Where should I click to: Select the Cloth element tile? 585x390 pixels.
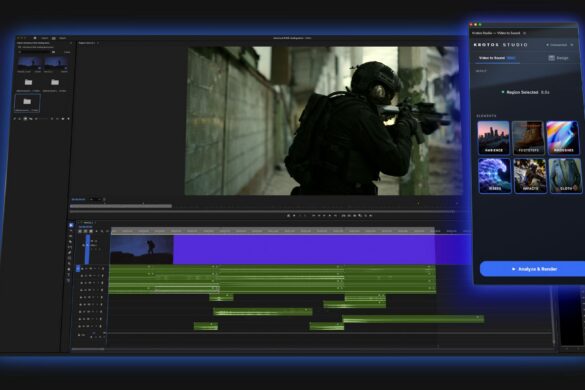(566, 176)
